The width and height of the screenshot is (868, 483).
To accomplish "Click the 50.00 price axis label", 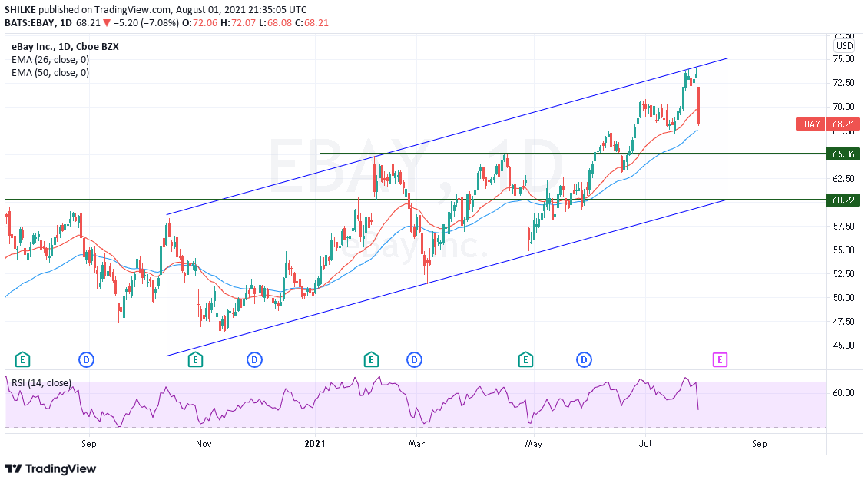I will click(x=843, y=297).
